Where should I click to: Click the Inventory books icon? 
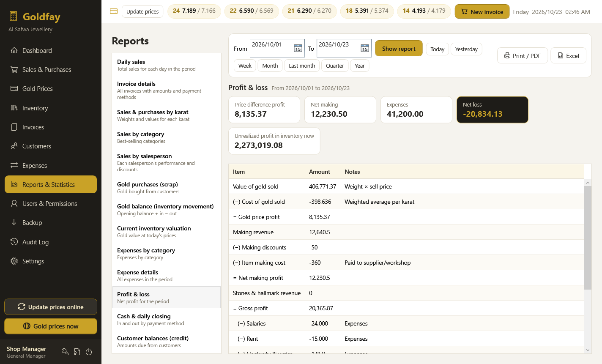pyautogui.click(x=14, y=108)
